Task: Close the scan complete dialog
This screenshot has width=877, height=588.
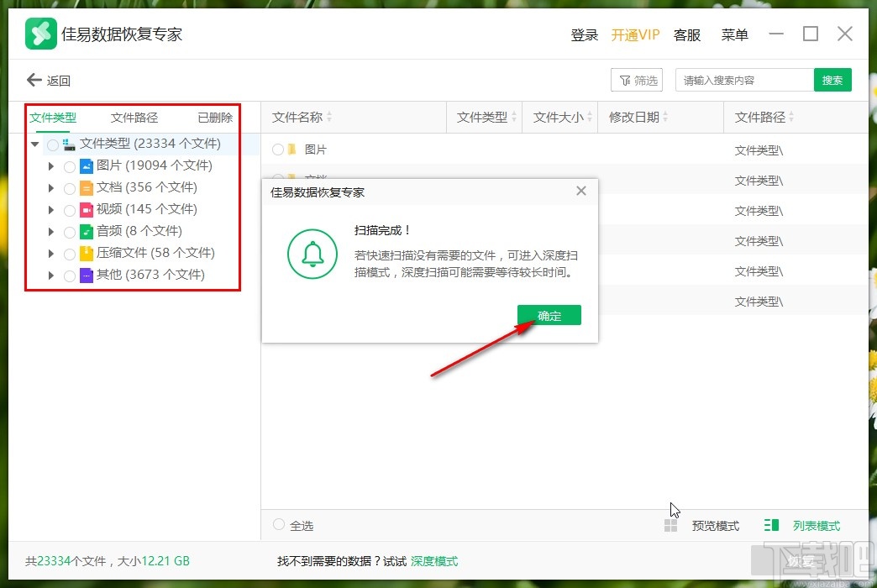Action: click(x=581, y=191)
